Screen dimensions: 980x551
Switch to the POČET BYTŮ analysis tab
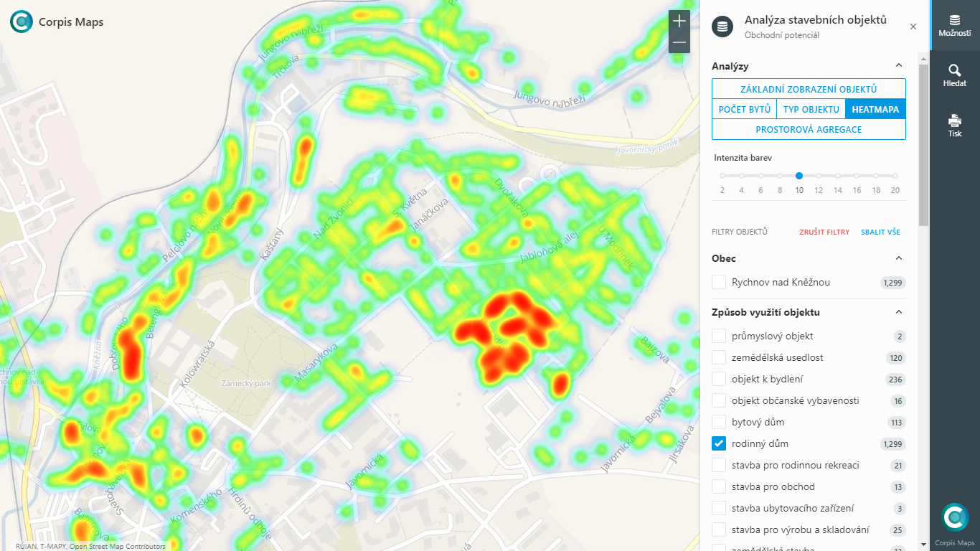[x=744, y=109]
